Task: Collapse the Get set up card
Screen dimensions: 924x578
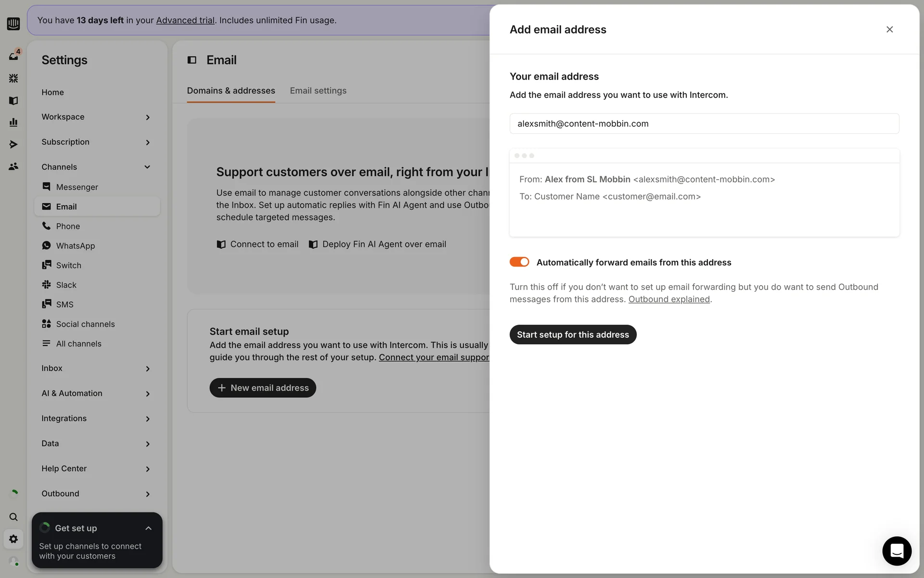Action: point(148,528)
